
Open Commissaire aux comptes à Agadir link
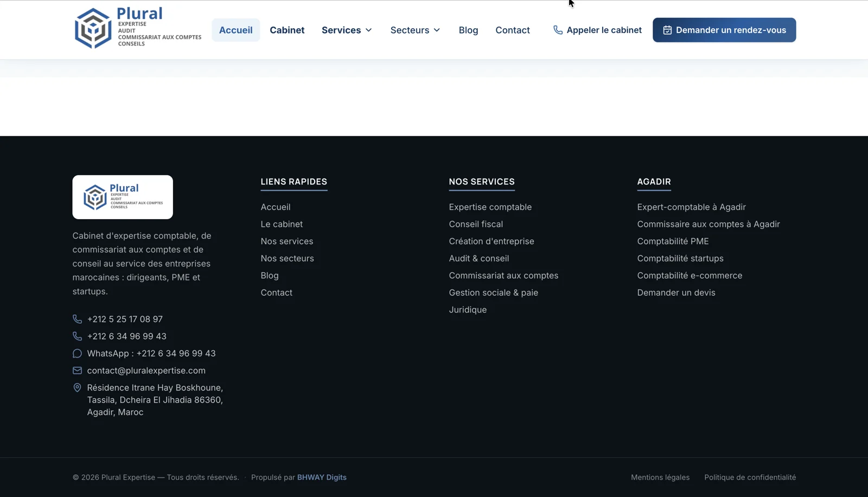709,224
